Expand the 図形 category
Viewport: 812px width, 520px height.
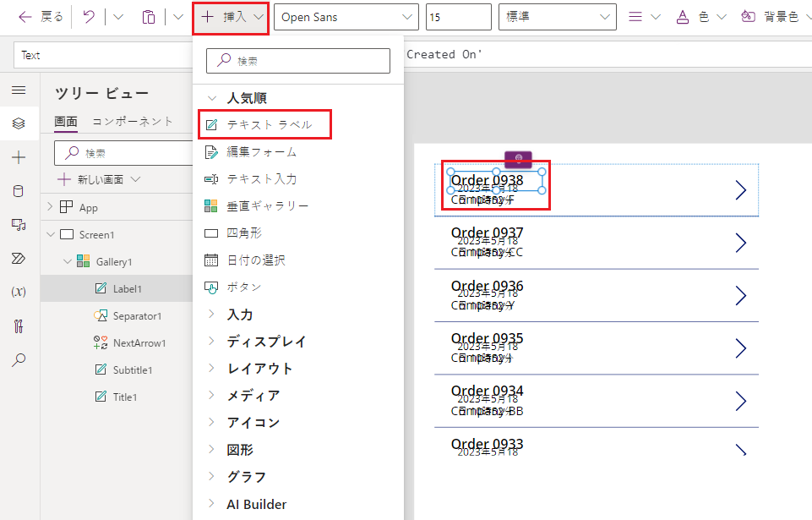211,448
